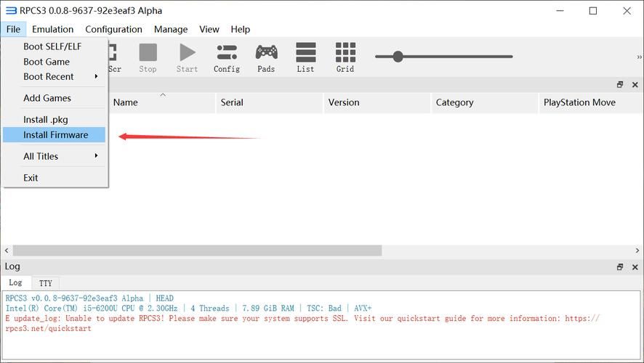Choose Exit from File menu
Image resolution: width=644 pixels, height=363 pixels.
[x=54, y=178]
